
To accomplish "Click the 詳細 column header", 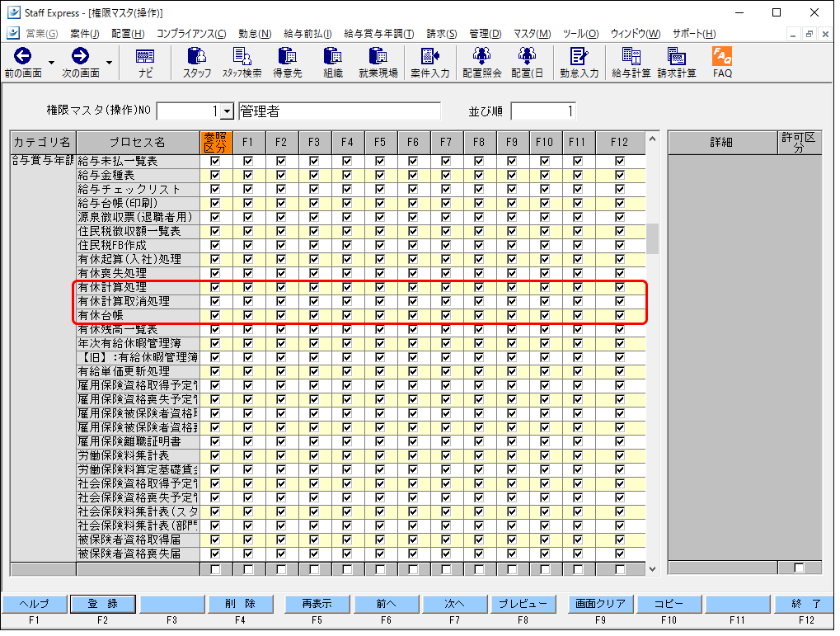I will point(722,142).
